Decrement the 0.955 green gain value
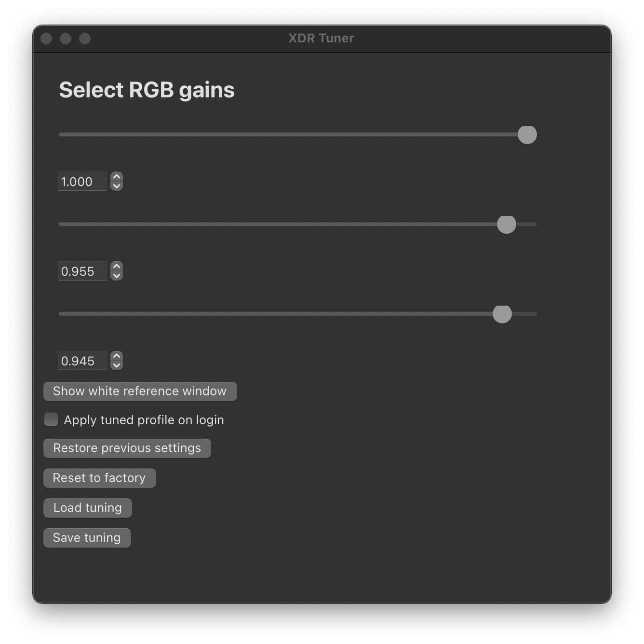This screenshot has width=644, height=644. click(116, 275)
